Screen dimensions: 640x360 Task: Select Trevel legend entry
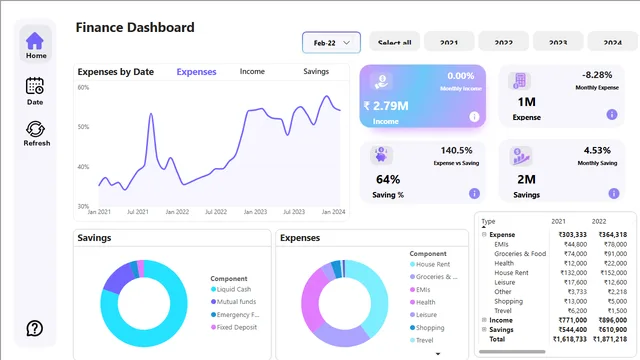[422, 340]
